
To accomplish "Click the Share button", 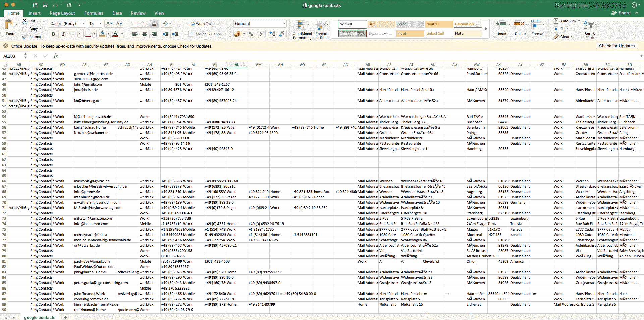I will point(621,13).
